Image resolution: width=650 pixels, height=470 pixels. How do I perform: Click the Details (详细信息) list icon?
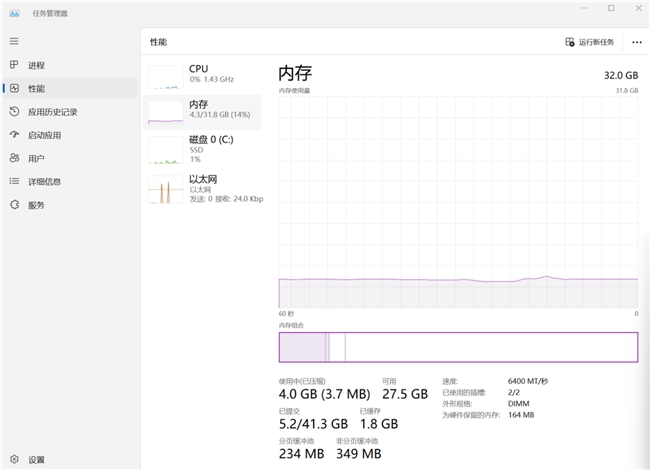coord(14,181)
